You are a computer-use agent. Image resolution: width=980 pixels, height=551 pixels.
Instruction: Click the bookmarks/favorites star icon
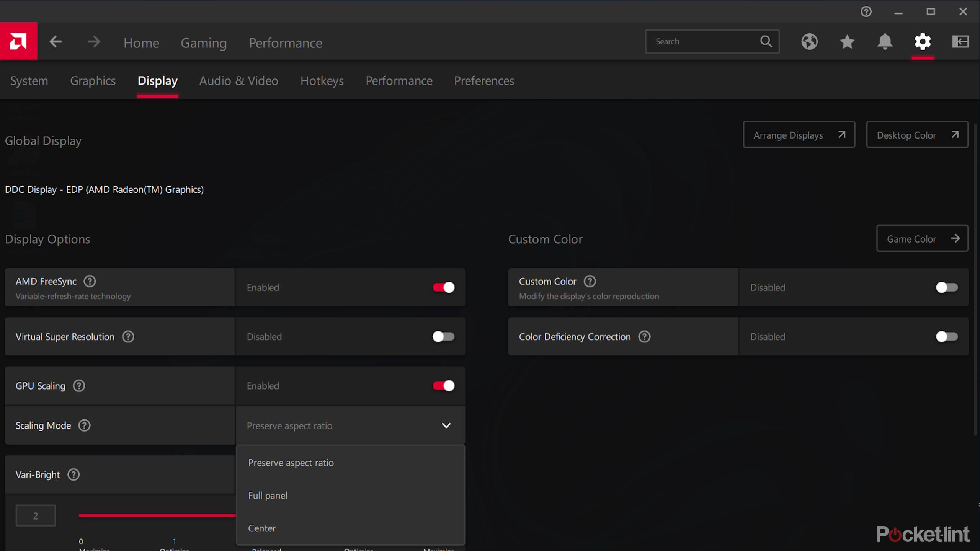coord(847,42)
